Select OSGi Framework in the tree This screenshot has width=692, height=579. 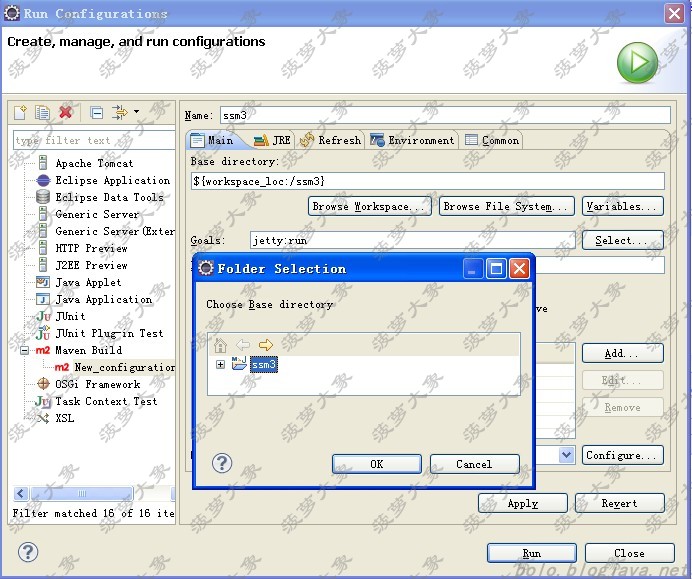point(98,384)
